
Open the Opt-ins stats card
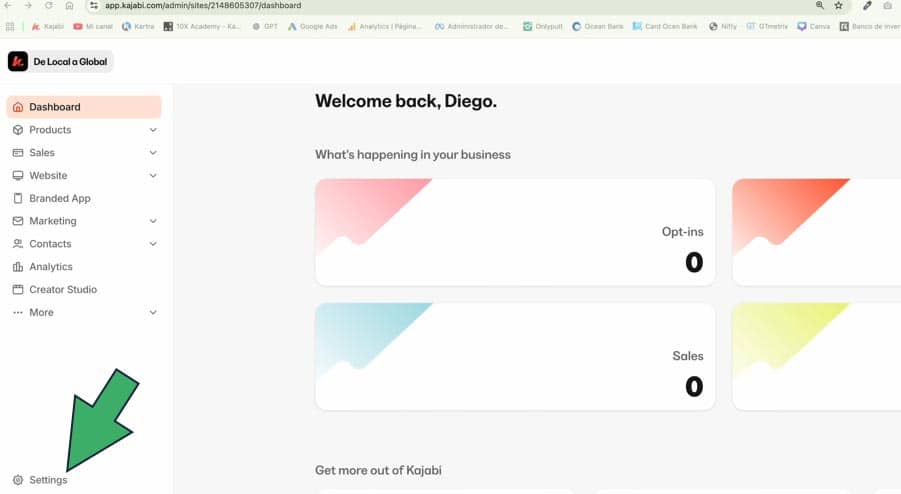pyautogui.click(x=515, y=232)
